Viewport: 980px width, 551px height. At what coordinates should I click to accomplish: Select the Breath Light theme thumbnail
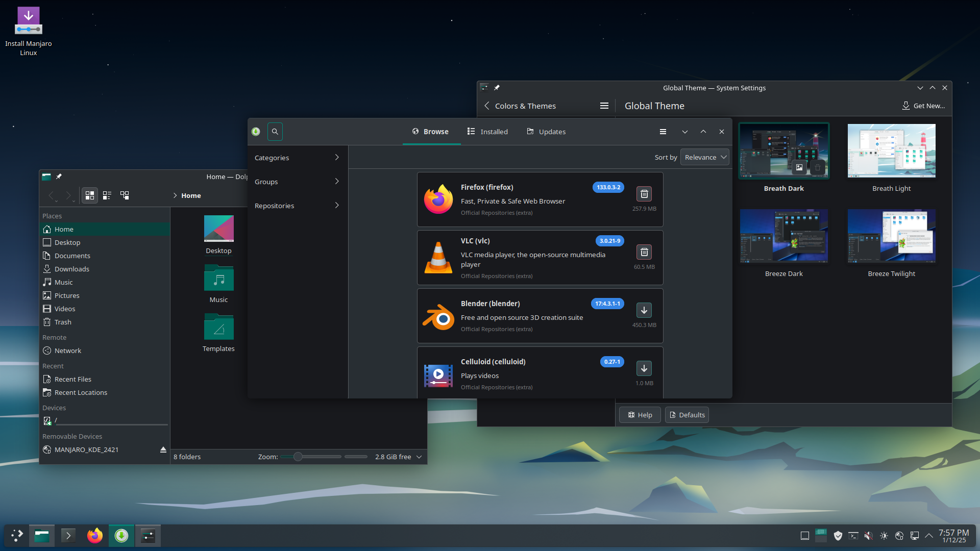coord(891,151)
